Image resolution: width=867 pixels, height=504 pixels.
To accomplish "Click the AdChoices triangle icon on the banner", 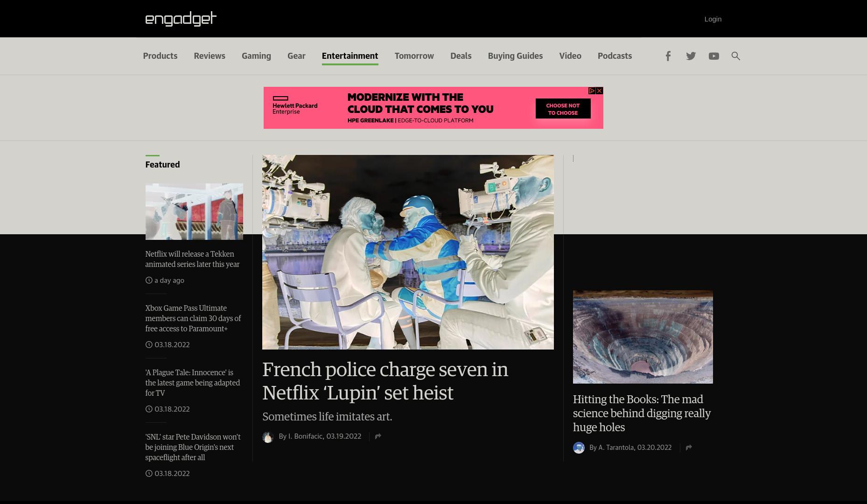I will pos(592,91).
